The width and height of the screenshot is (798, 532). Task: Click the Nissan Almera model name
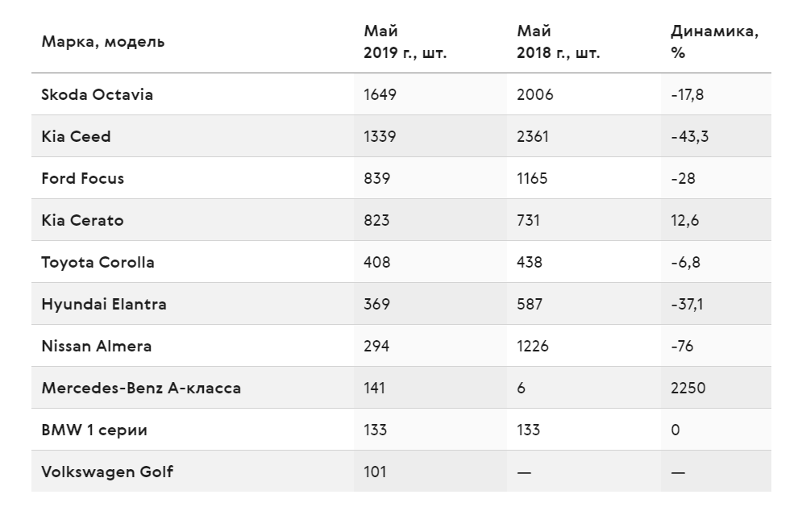(x=96, y=346)
